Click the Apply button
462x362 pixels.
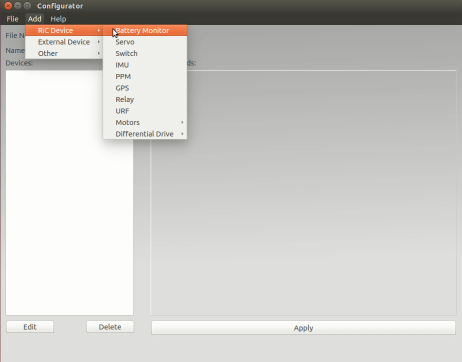[303, 328]
